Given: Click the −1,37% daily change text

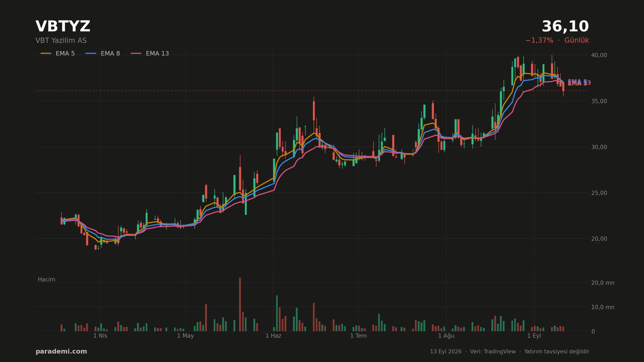Looking at the screenshot, I should (x=539, y=41).
